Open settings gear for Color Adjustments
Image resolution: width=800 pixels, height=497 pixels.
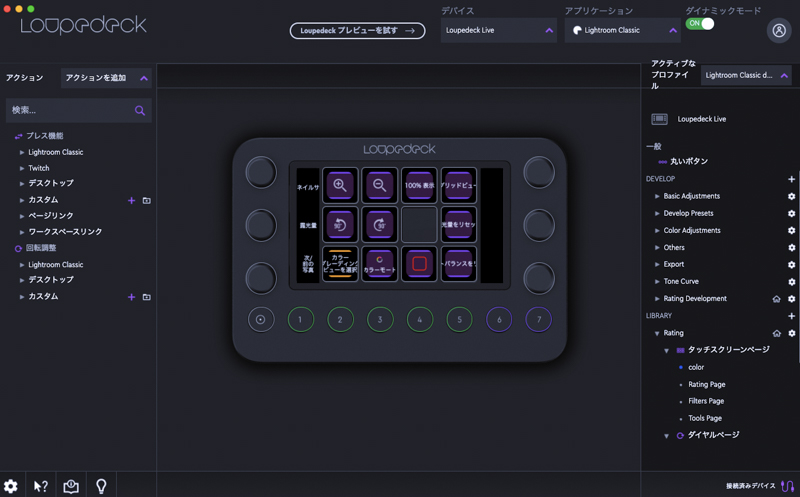[x=791, y=230]
